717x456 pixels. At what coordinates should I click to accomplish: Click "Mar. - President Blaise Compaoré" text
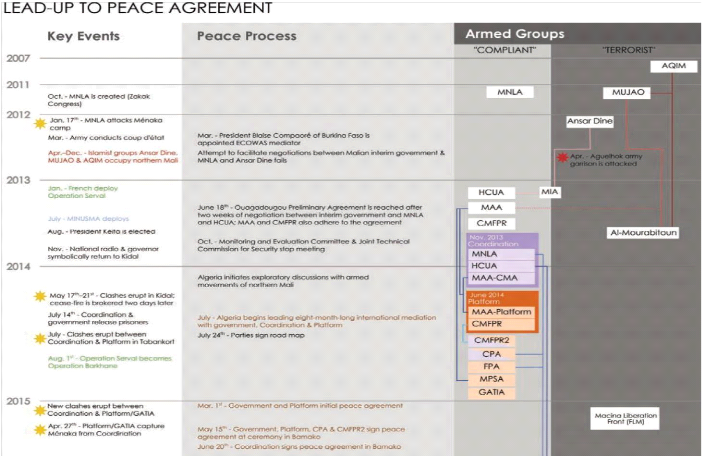[284, 139]
